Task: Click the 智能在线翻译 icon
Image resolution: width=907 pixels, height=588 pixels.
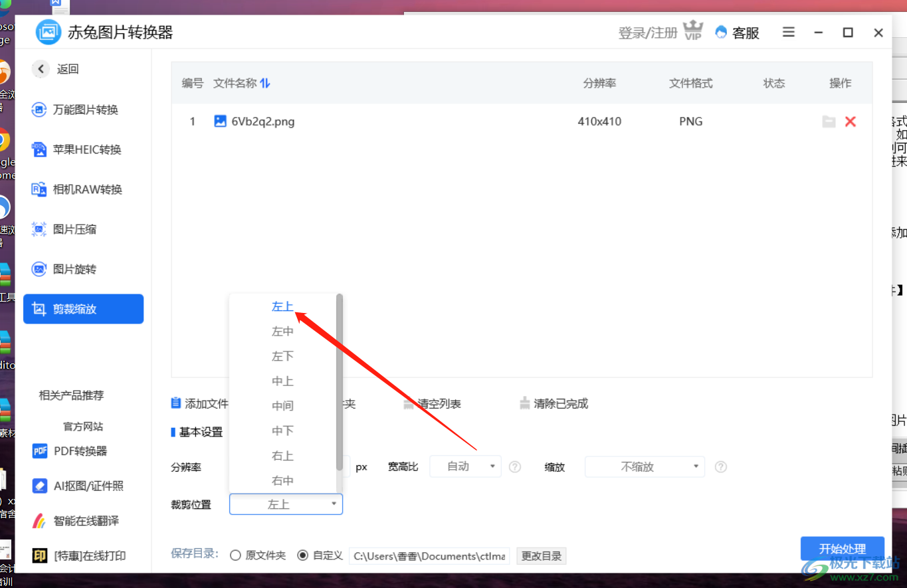Action: pyautogui.click(x=40, y=520)
